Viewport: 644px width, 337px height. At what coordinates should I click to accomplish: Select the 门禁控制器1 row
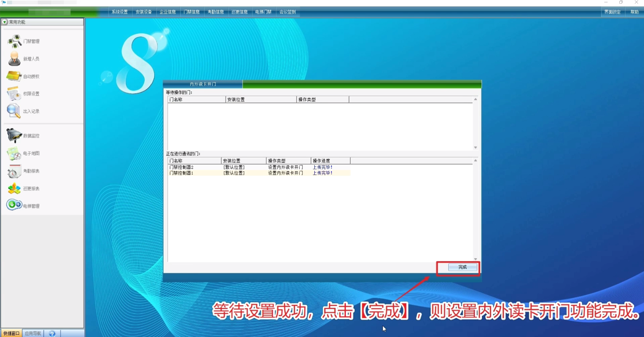click(x=181, y=173)
